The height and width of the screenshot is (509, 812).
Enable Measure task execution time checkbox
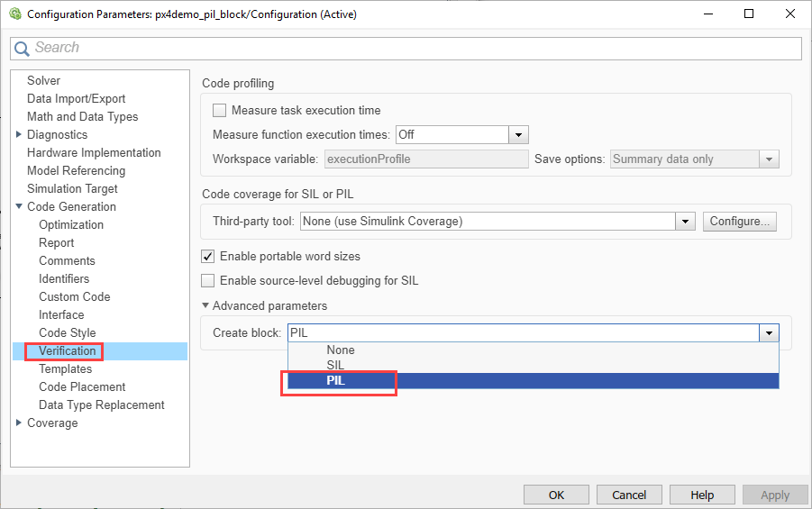[x=219, y=111]
